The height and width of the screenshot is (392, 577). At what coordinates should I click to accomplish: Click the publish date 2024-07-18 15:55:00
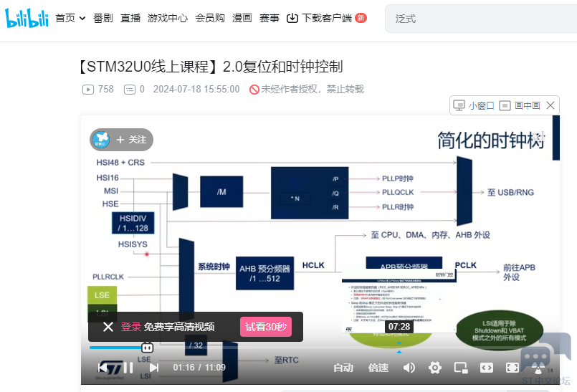point(196,90)
